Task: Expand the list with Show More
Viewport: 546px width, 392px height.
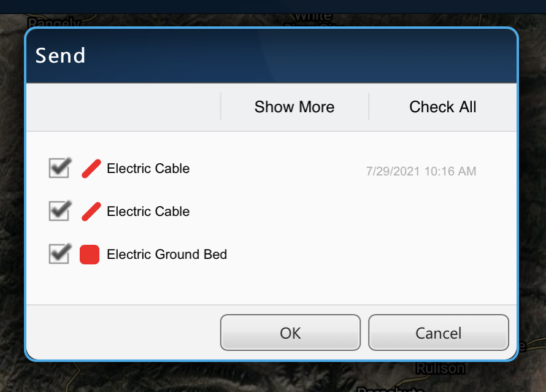Action: tap(294, 107)
